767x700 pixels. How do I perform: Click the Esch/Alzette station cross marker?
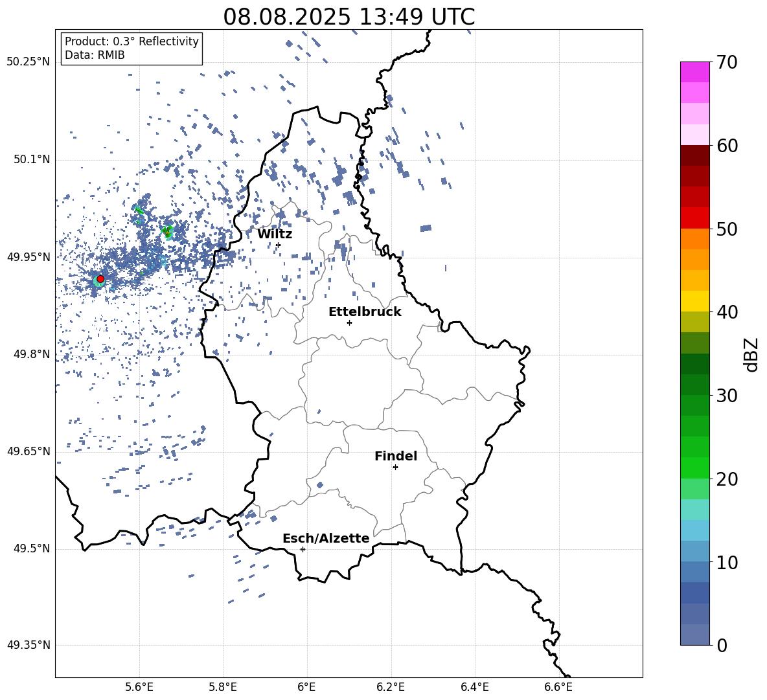click(303, 549)
